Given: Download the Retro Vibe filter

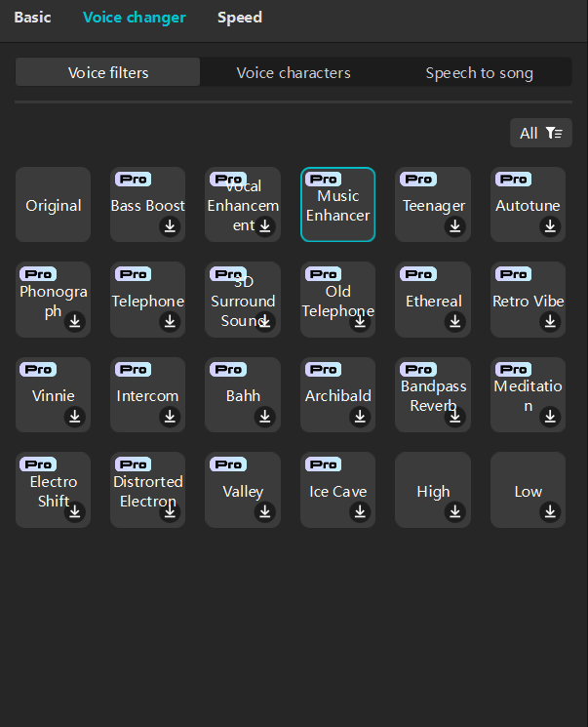Looking at the screenshot, I should coord(550,321).
